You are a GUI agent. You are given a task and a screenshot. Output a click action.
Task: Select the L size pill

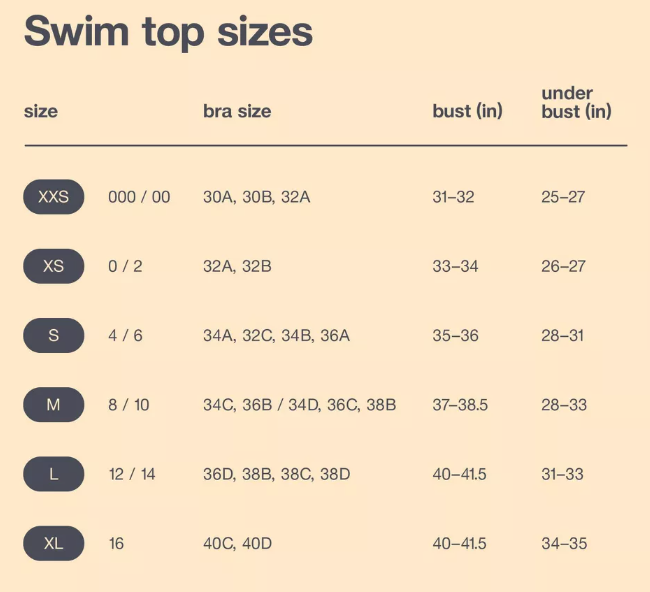tap(53, 474)
